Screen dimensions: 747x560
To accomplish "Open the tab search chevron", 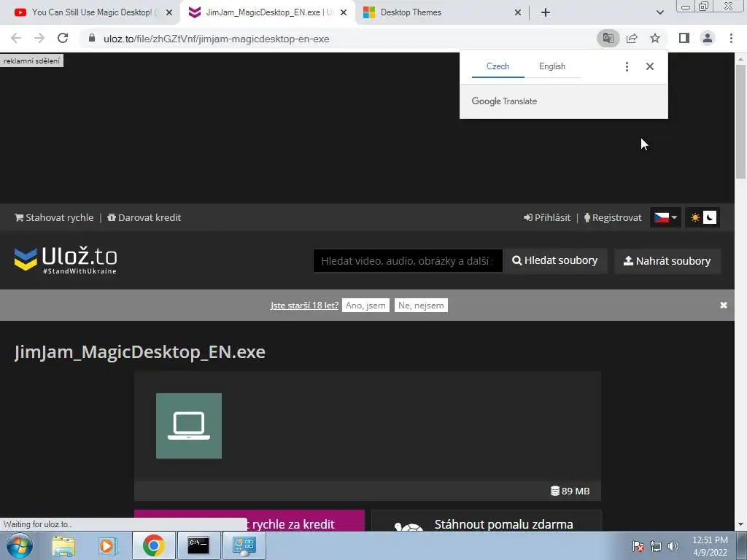I will coord(659,13).
